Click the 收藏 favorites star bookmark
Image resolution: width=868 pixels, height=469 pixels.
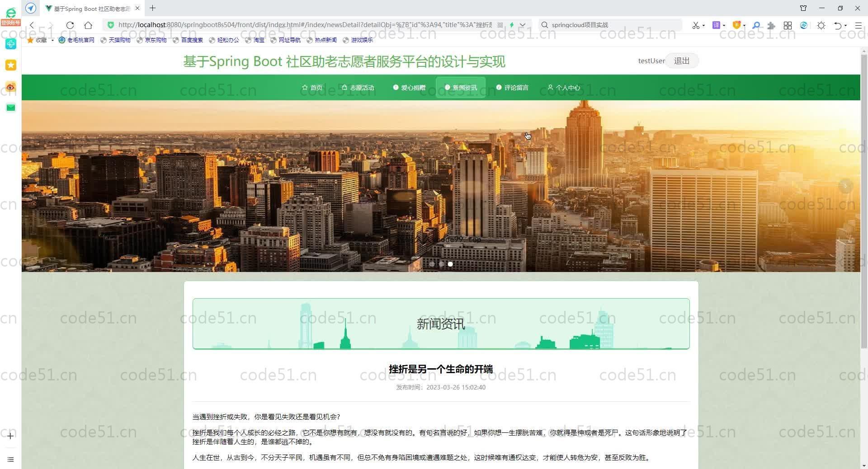(x=37, y=40)
